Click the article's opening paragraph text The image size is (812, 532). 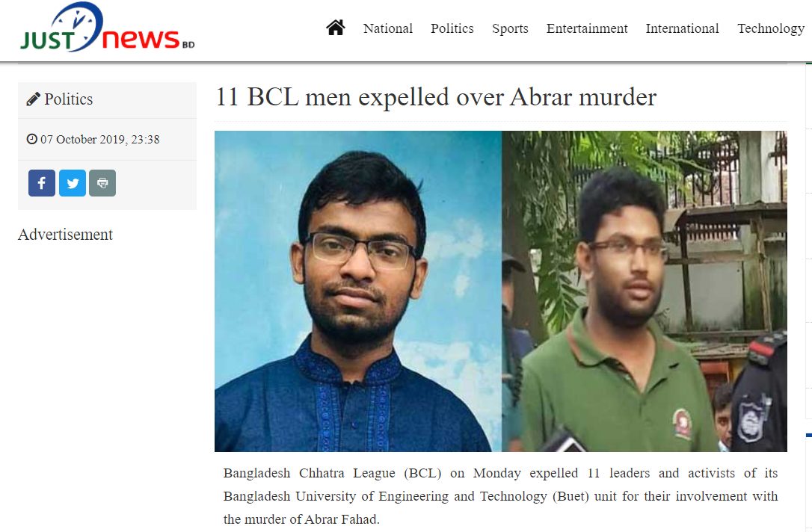[500, 496]
